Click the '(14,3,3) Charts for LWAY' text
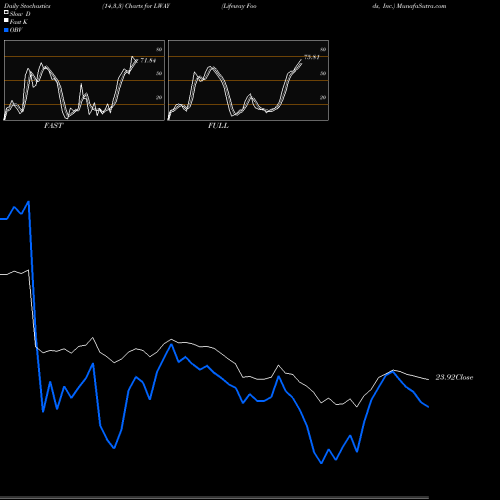 (136, 6)
